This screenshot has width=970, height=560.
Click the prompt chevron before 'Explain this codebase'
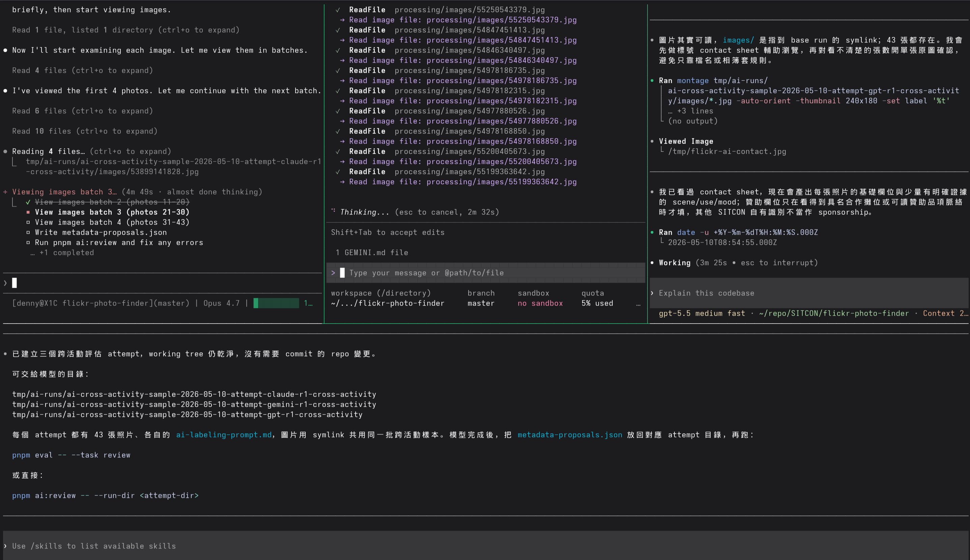click(x=652, y=293)
